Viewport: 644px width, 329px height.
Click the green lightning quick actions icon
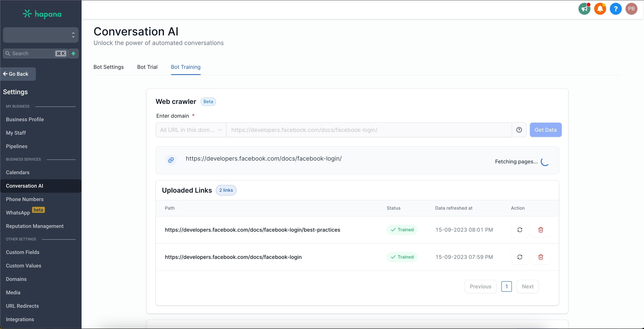(73, 54)
